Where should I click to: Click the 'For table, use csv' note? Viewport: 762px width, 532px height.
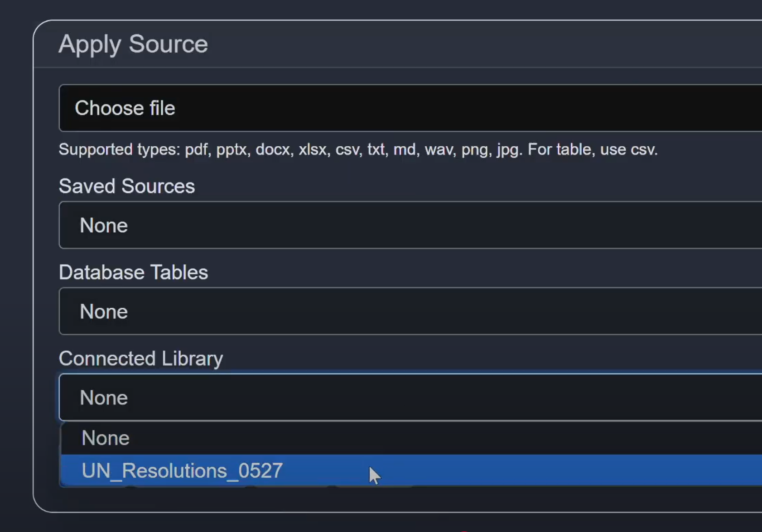click(593, 149)
